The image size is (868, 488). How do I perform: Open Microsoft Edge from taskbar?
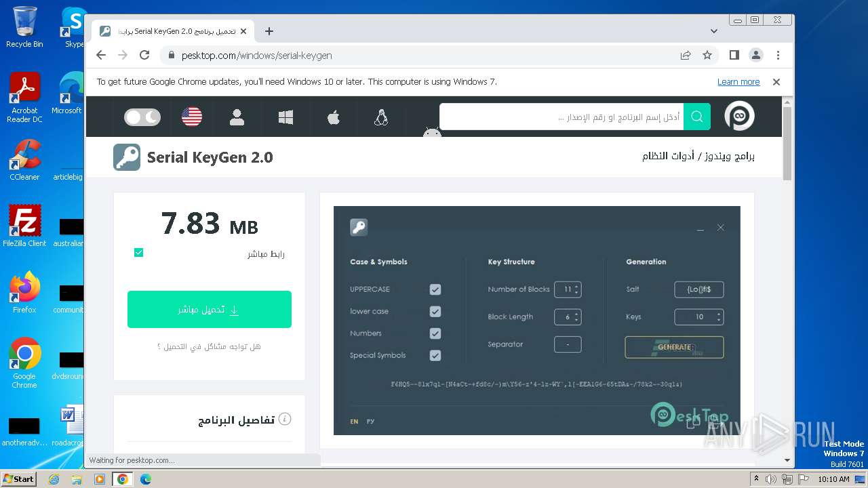tap(145, 479)
